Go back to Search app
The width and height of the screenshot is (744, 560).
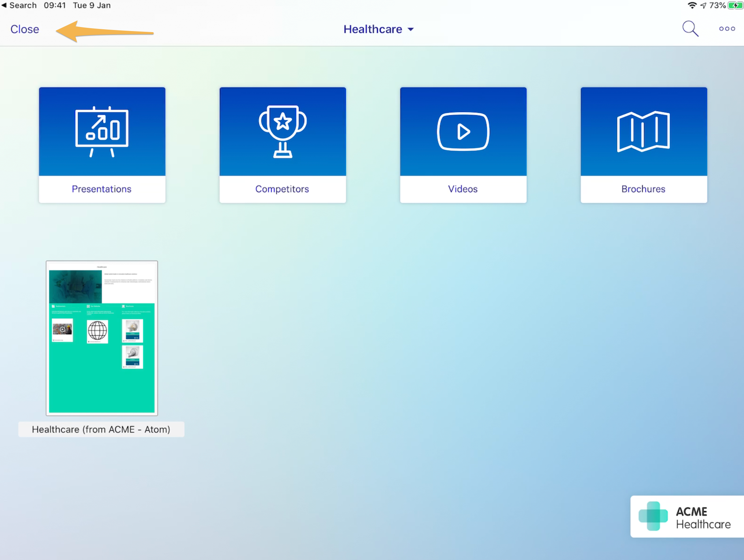click(x=19, y=5)
